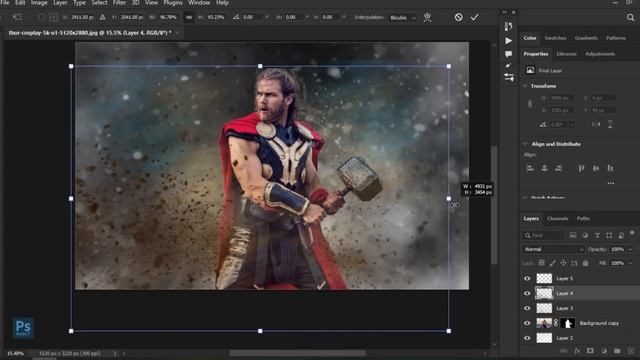
Task: Open the Actions play icon panel
Action: [x=508, y=41]
